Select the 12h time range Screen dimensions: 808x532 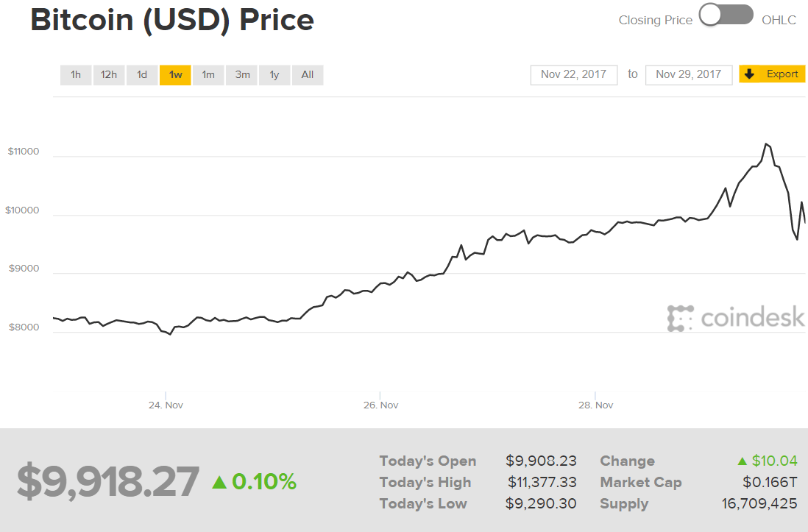pos(108,74)
